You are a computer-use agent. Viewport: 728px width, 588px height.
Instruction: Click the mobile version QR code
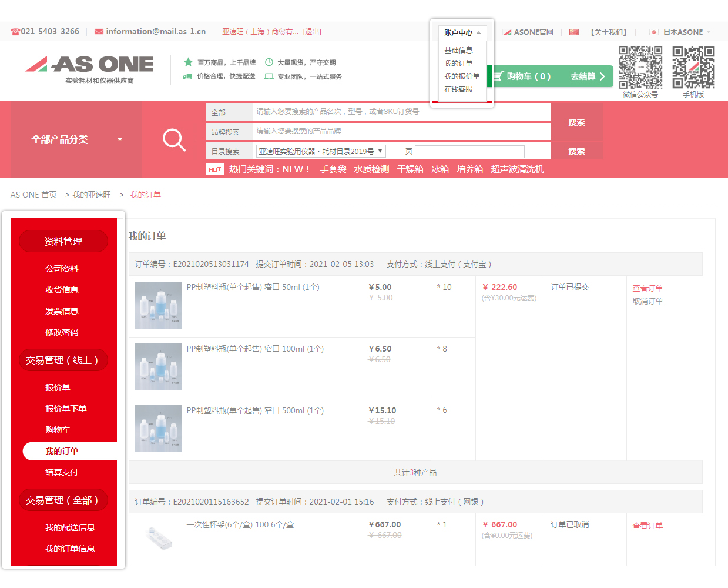(693, 67)
